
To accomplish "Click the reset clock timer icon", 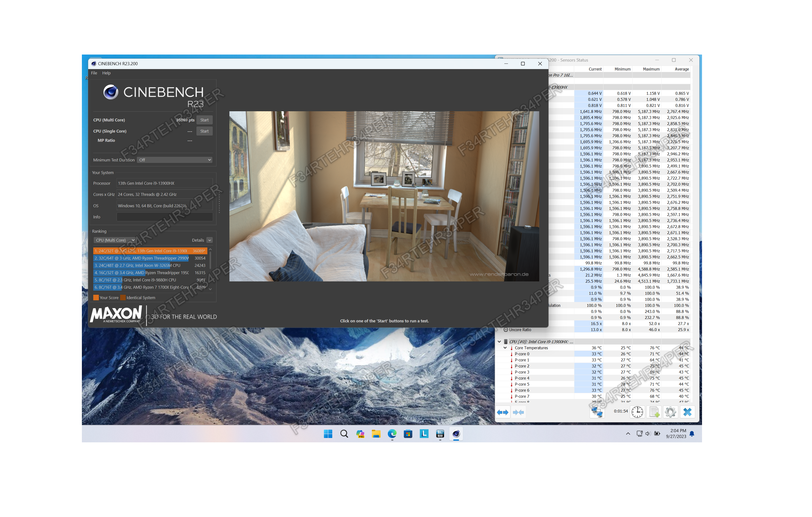I will pos(637,412).
